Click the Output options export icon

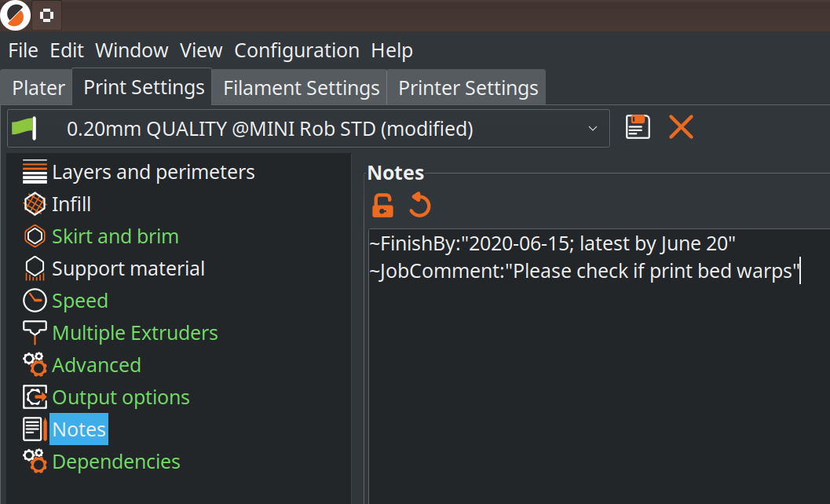point(35,397)
